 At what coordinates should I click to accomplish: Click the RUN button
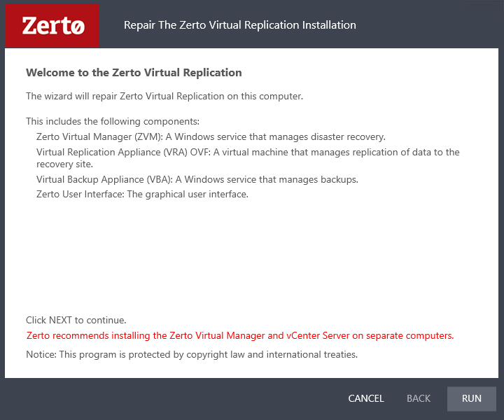click(471, 398)
